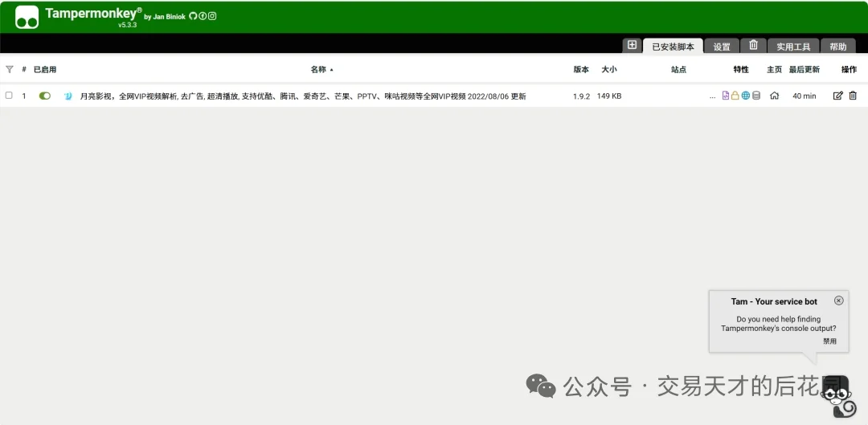The height and width of the screenshot is (425, 868).
Task: Delete the 月亮影视 script with trash icon
Action: pos(853,96)
